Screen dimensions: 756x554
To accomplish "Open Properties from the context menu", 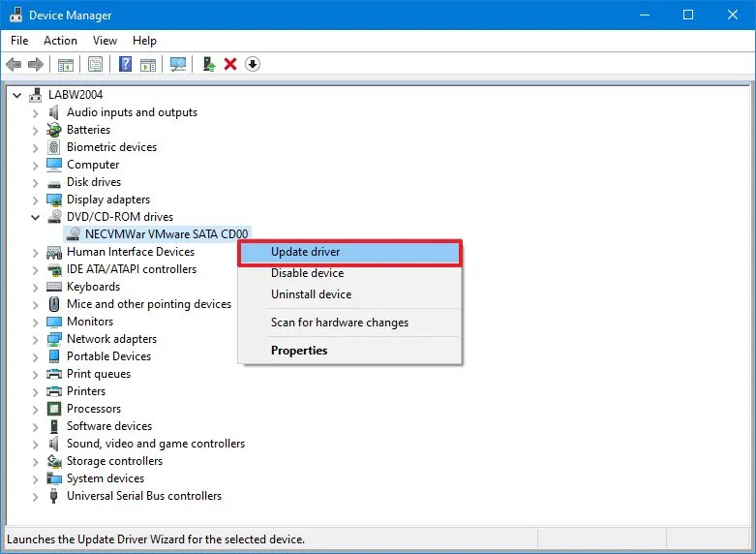I will pos(350,351).
